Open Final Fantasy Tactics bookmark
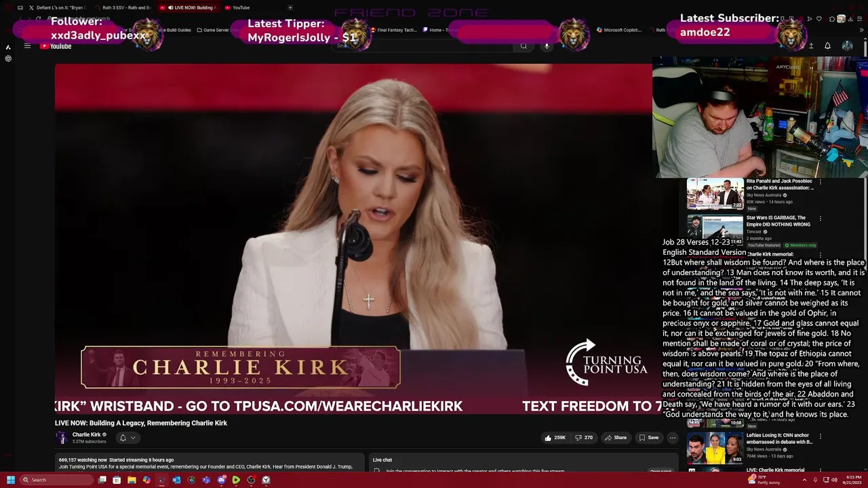This screenshot has width=868, height=488. (x=393, y=30)
